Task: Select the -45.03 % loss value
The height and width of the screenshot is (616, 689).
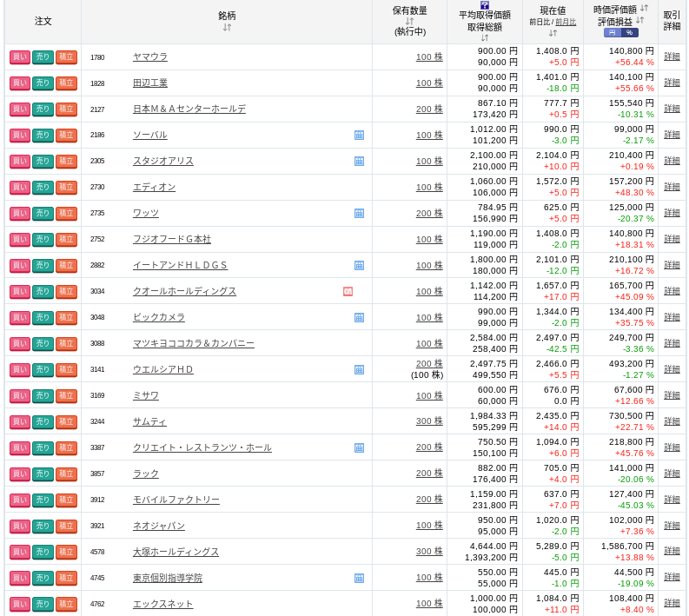Action: click(x=635, y=506)
